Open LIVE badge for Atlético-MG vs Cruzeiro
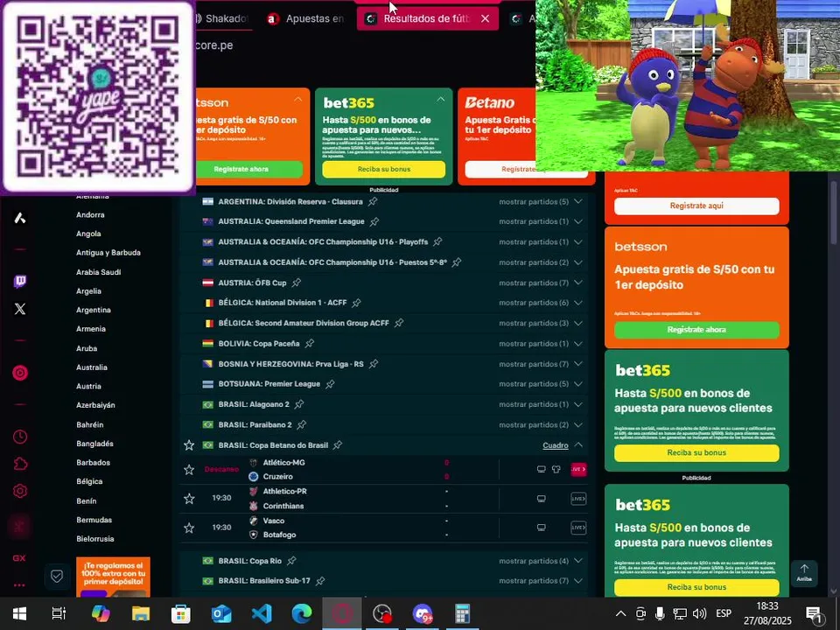Screen dimensions: 840x630 (578, 469)
